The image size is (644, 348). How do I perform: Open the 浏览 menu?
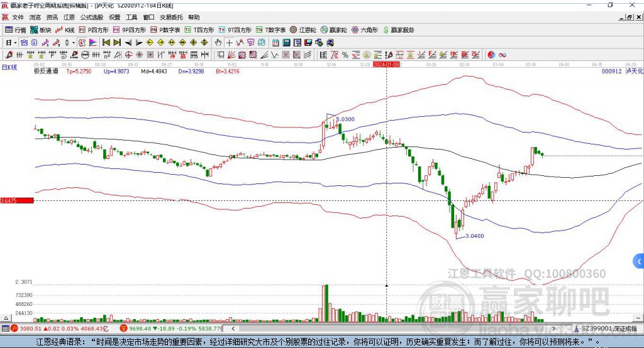tap(35, 17)
